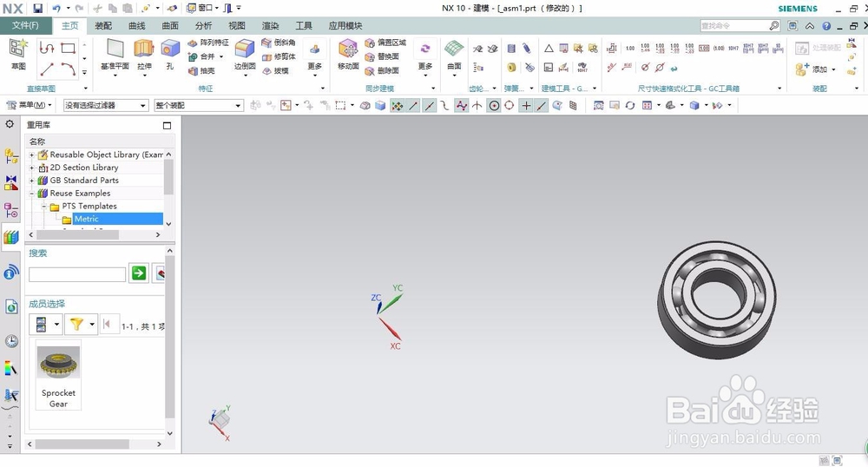Click the Chamfer (倒斜角) command

[x=279, y=43]
